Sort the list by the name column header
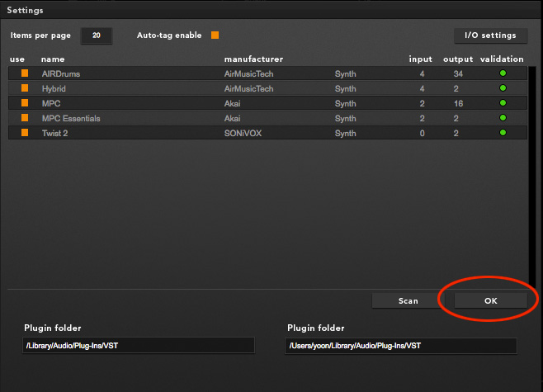The image size is (543, 392). pyautogui.click(x=53, y=59)
